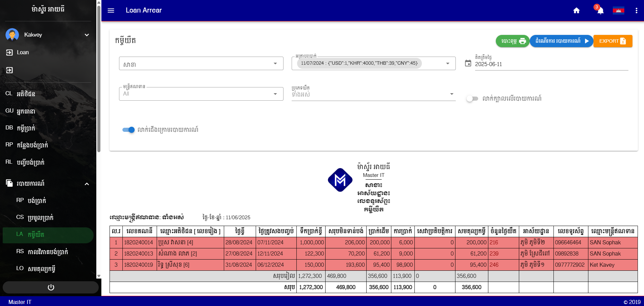
Task: Open the LO loan outstanding submenu
Action: click(x=48, y=269)
